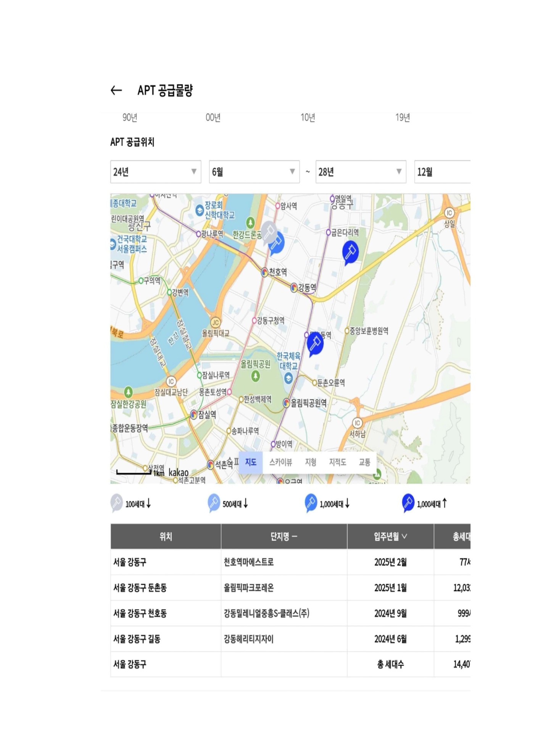This screenshot has height=756, width=535.
Task: Switch to the 교통 map tab
Action: pos(364,462)
